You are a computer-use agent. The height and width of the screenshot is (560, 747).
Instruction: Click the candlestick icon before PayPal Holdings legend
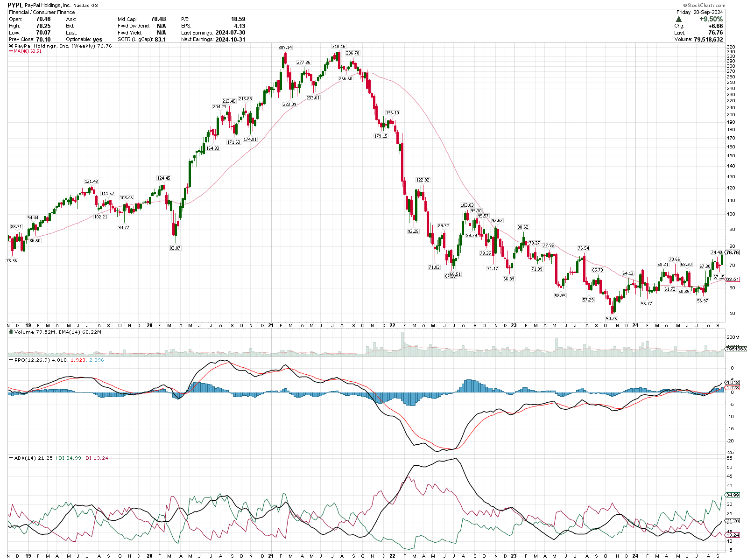pyautogui.click(x=11, y=46)
